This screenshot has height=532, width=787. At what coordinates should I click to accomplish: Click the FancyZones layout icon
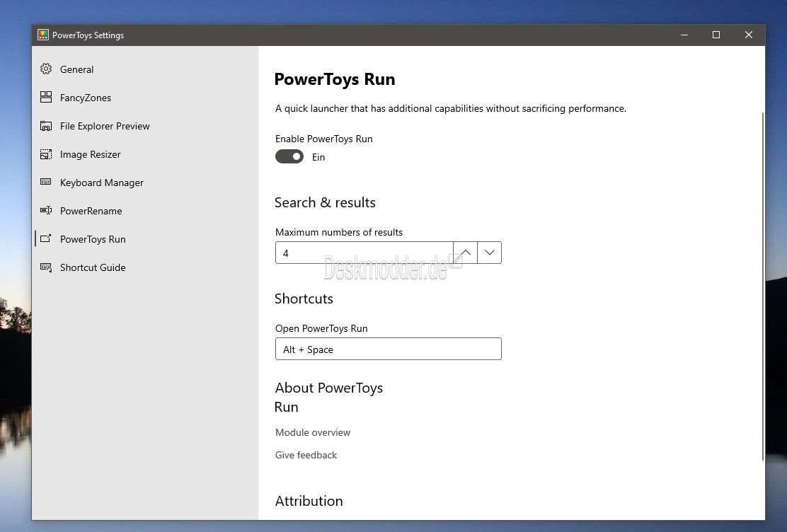tap(46, 97)
